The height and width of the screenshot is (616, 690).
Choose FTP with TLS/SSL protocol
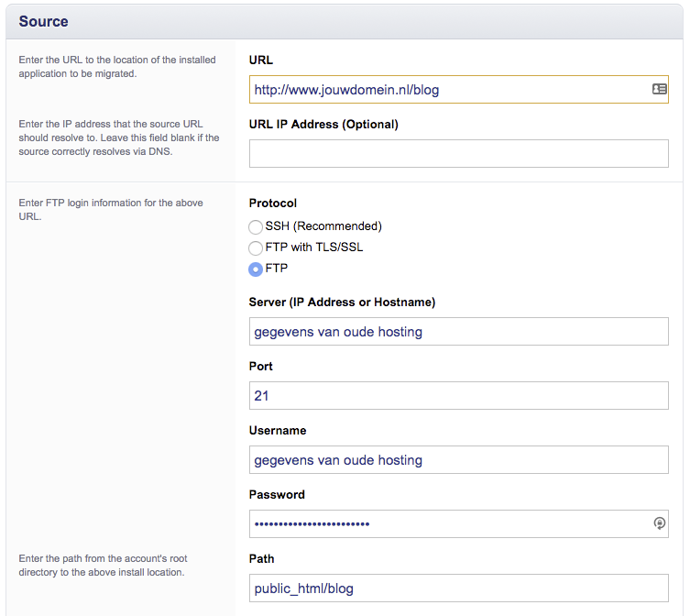point(256,247)
